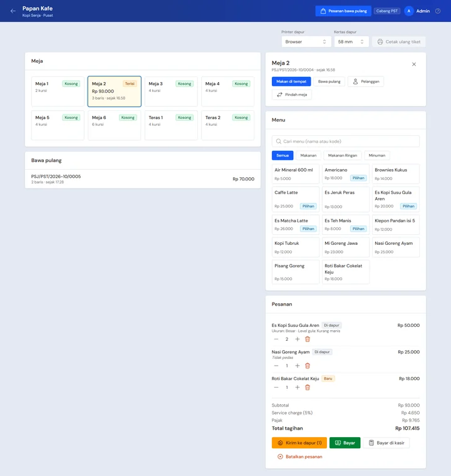Add Air Mineral 600 ml to order
The image size is (451, 476).
pos(296,174)
